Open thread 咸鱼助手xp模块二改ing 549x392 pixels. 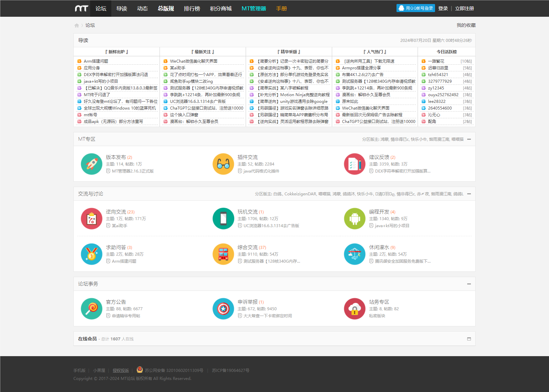(x=191, y=81)
